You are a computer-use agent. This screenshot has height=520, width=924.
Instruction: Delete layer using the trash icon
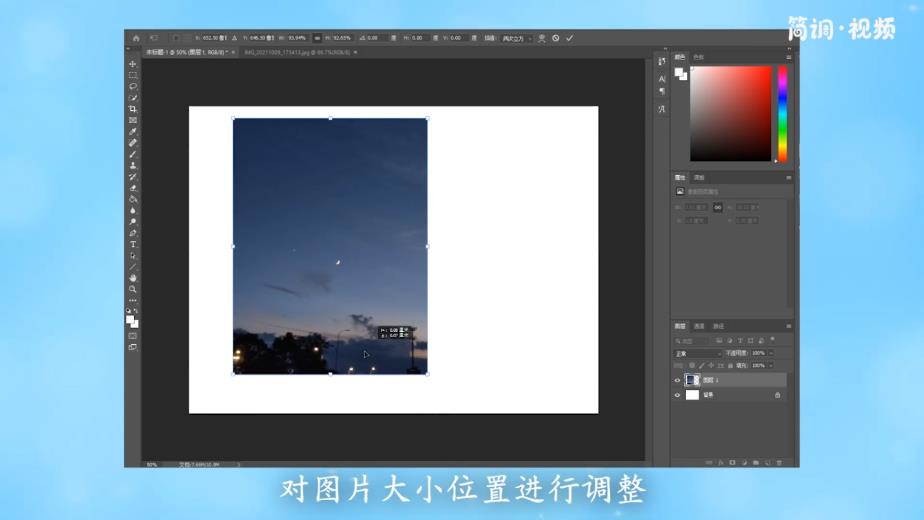(781, 463)
